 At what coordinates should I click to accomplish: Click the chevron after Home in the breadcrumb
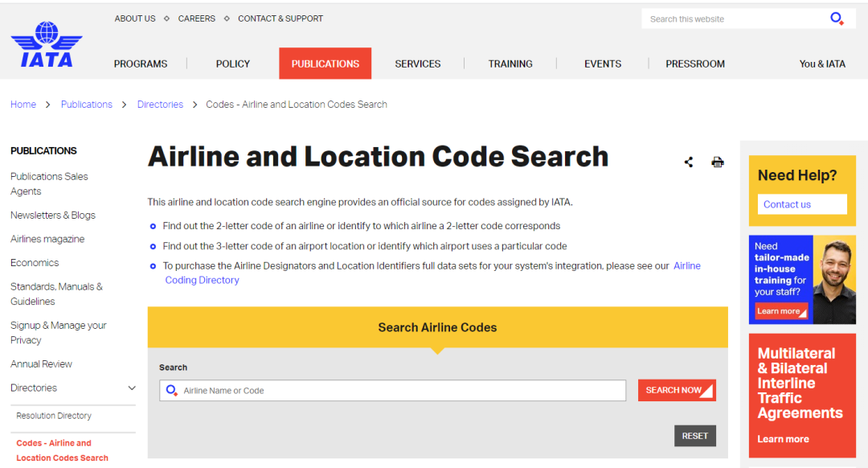pyautogui.click(x=48, y=105)
